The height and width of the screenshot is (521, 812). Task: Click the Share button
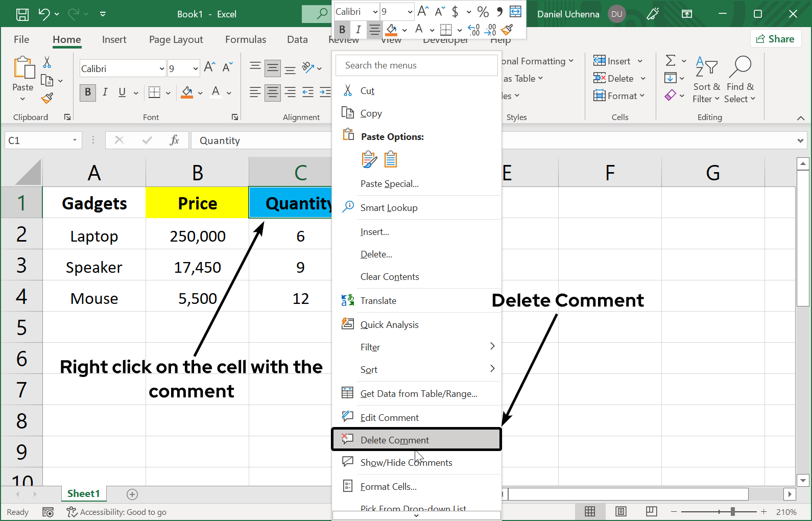[775, 39]
